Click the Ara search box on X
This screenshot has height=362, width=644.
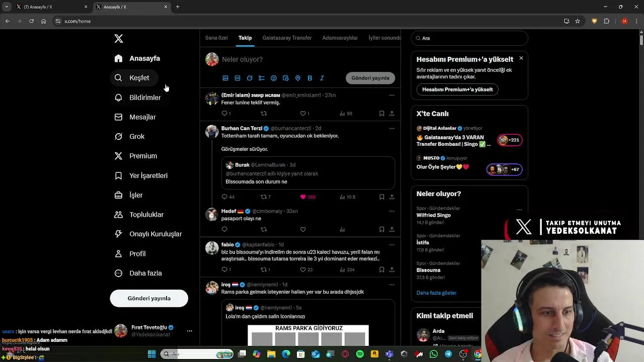tap(469, 38)
